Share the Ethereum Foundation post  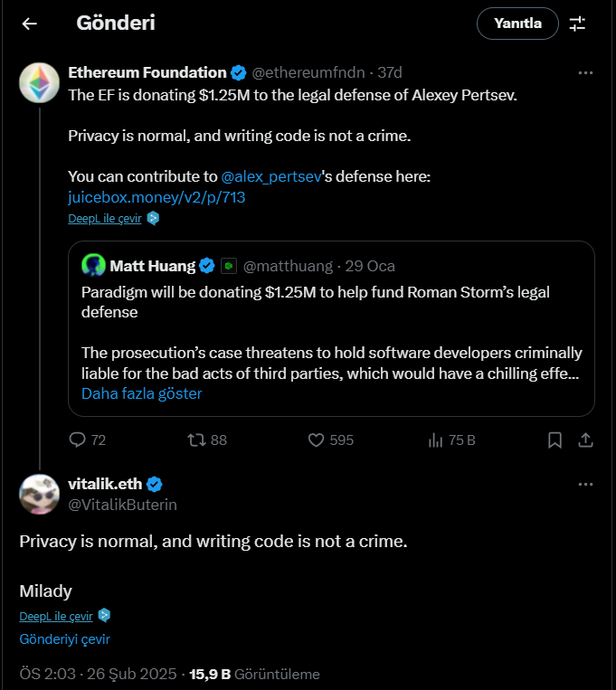tap(585, 440)
